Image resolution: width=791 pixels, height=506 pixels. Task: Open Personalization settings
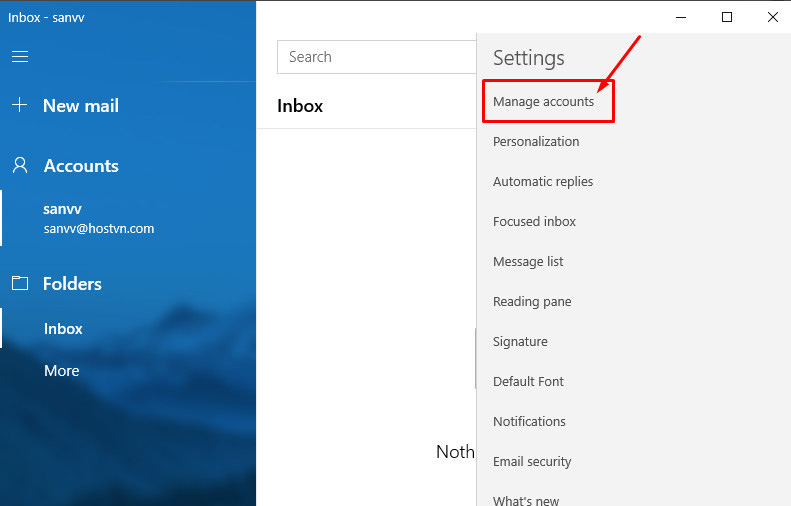tap(536, 142)
